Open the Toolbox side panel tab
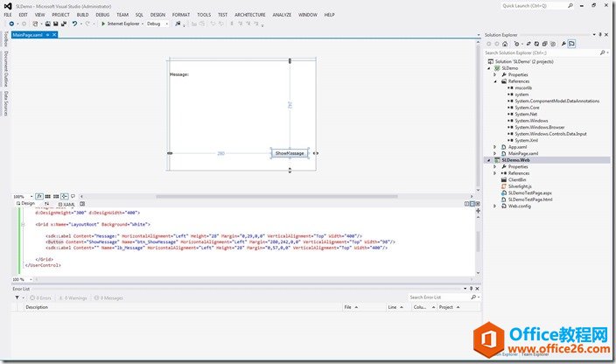This screenshot has height=364, width=616. [x=6, y=39]
